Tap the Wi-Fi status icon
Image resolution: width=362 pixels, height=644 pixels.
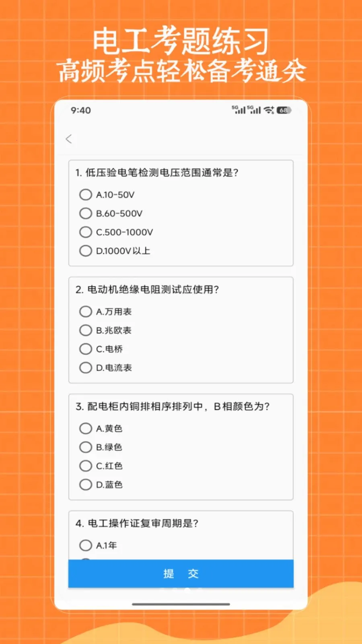click(269, 110)
